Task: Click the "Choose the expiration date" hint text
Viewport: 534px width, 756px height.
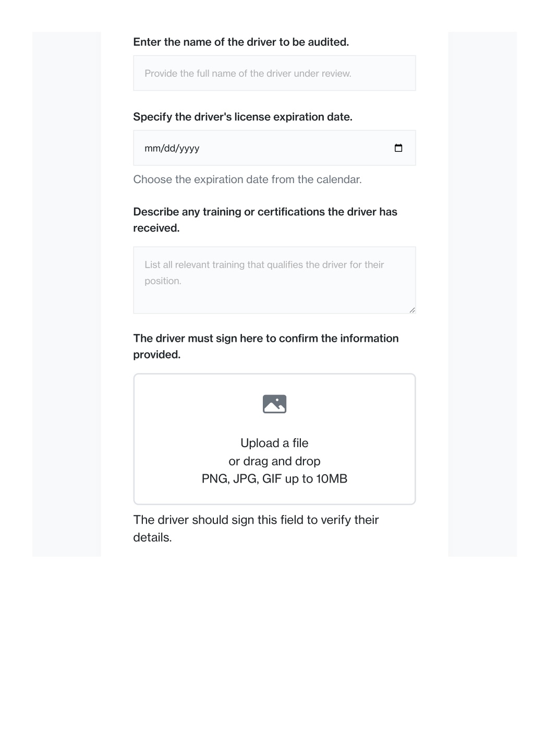Action: [x=247, y=179]
